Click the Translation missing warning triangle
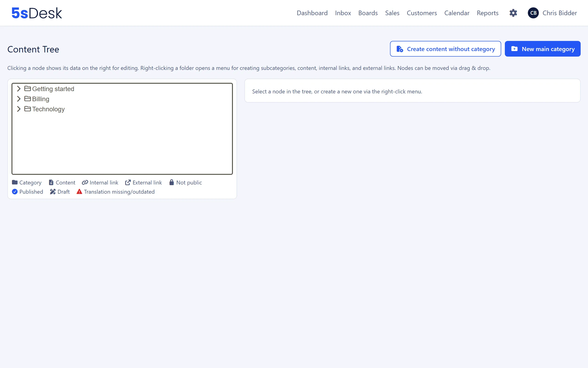Screen dimensions: 588x368 tap(79, 192)
